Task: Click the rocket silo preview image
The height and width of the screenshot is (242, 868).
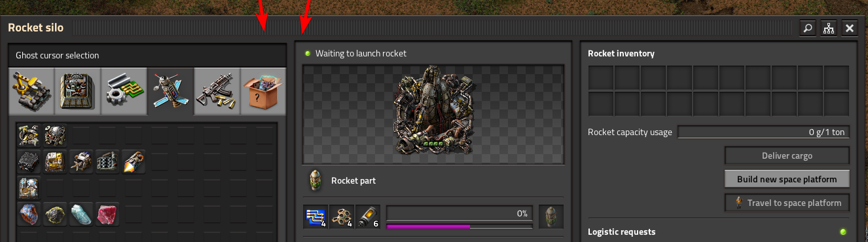Action: 433,113
